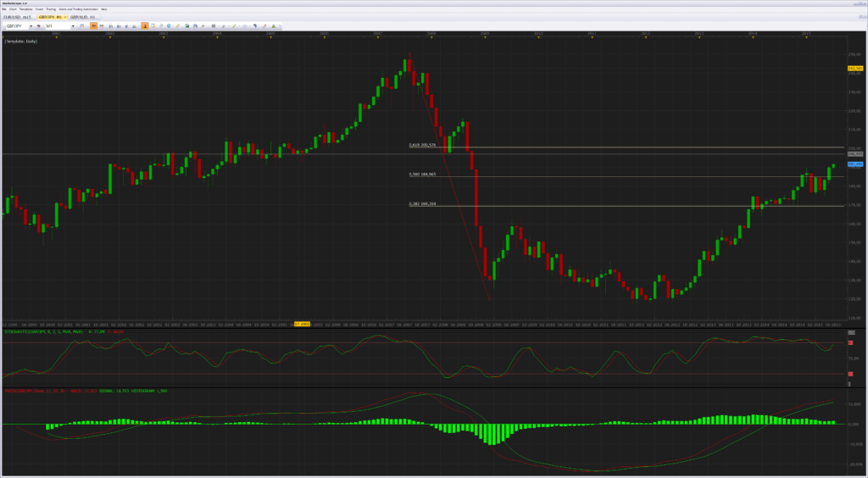
Task: Select the 0.382 169.354 Fibonacci label
Action: coord(422,203)
